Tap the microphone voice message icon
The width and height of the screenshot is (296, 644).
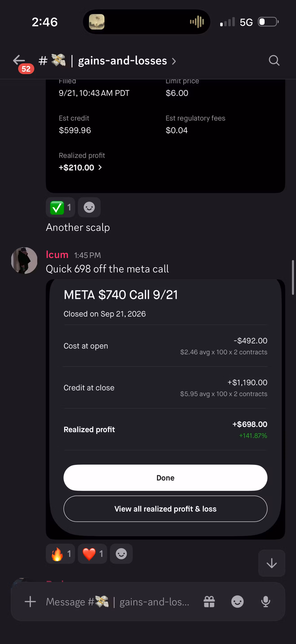coord(266,602)
